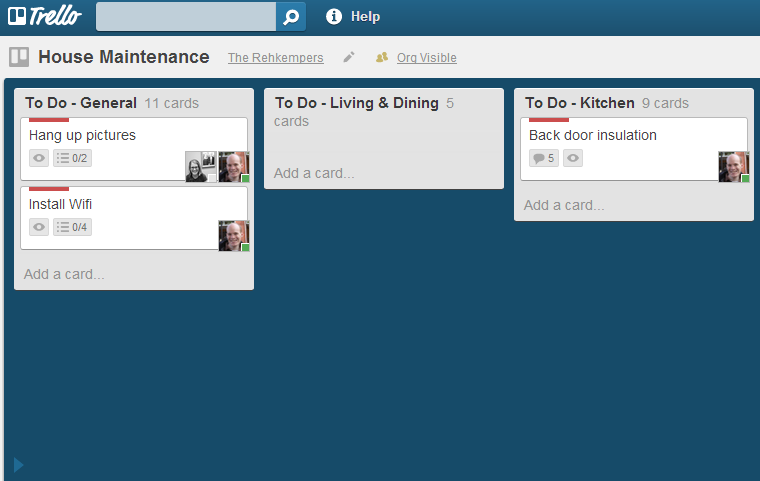
Task: Toggle the watch eye on Back door insulation
Action: click(573, 158)
